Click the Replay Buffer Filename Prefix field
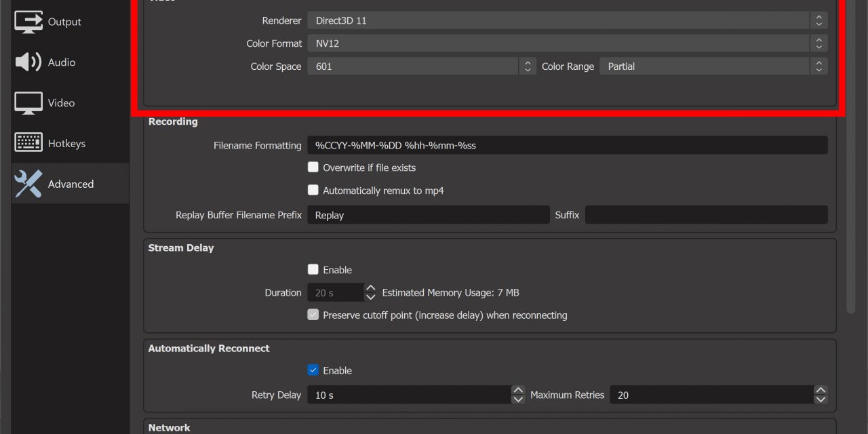The width and height of the screenshot is (868, 434). click(427, 215)
